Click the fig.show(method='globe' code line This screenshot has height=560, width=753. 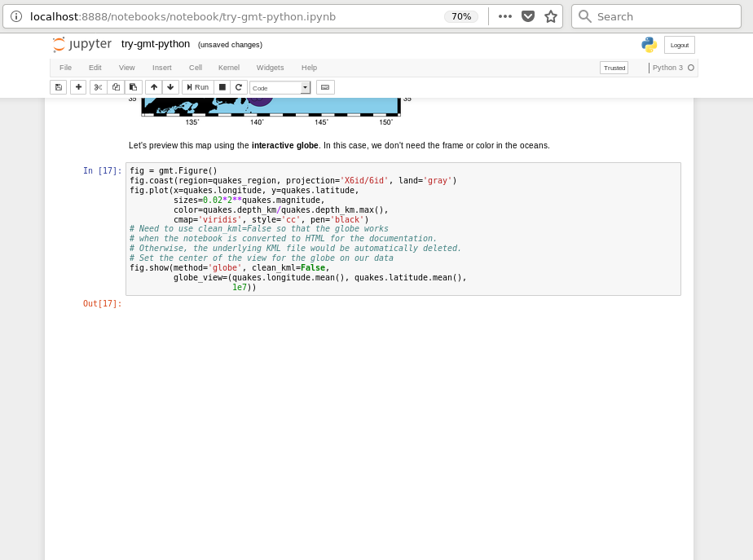[229, 268]
